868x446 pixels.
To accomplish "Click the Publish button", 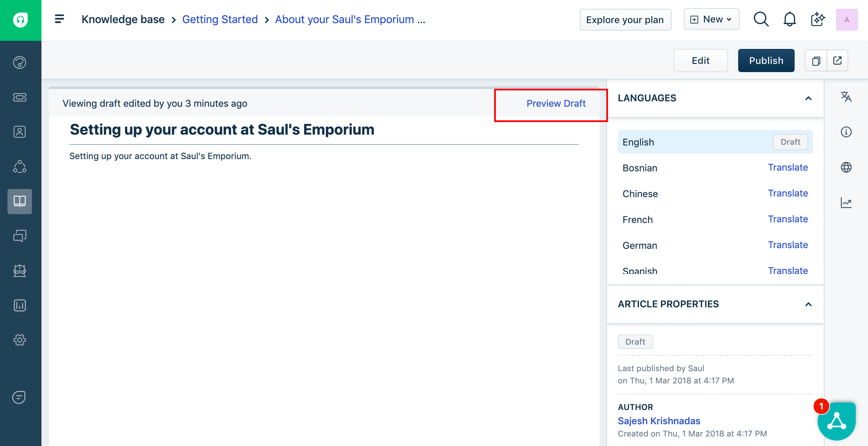I will 766,61.
